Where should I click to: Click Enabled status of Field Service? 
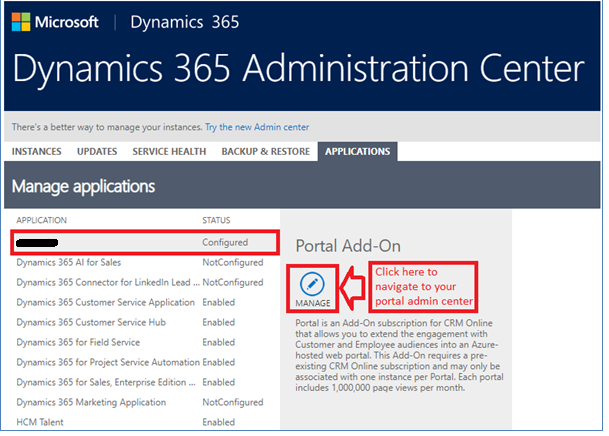219,342
